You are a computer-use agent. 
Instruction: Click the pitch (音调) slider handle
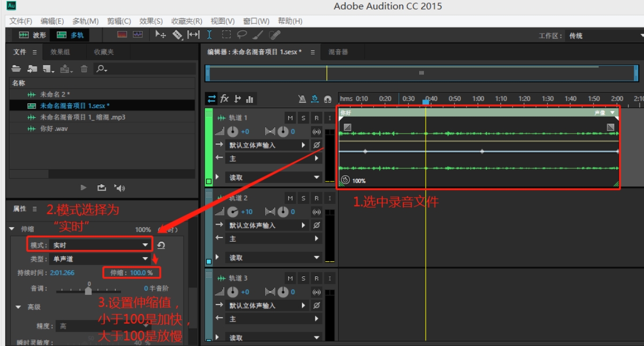coord(88,290)
